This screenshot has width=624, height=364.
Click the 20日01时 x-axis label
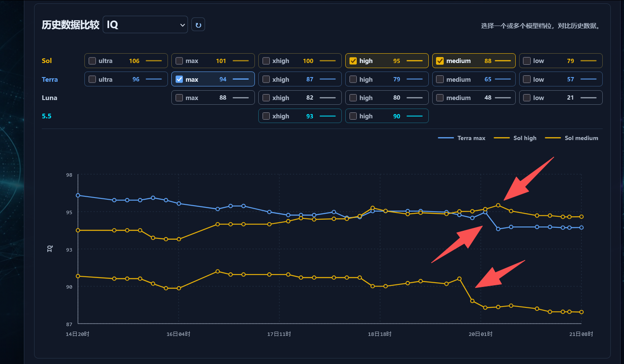[x=481, y=334]
